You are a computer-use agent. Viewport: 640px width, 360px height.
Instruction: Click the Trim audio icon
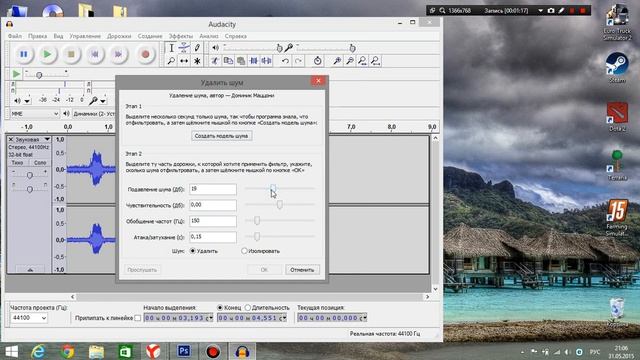click(x=253, y=61)
